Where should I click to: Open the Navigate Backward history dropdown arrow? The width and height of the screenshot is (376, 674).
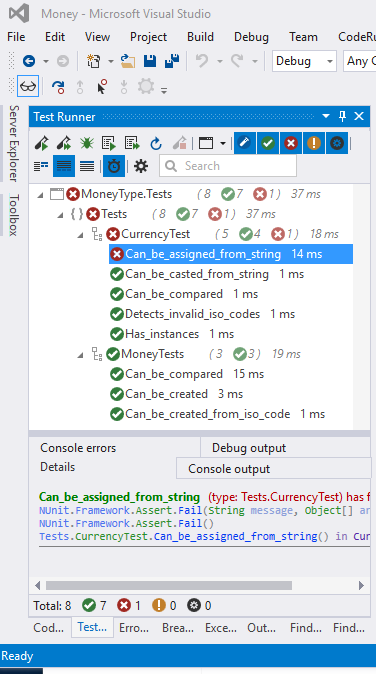[x=46, y=61]
